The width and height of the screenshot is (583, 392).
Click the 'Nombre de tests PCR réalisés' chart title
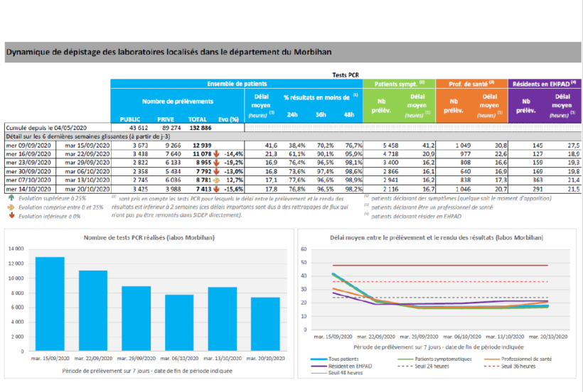click(149, 238)
